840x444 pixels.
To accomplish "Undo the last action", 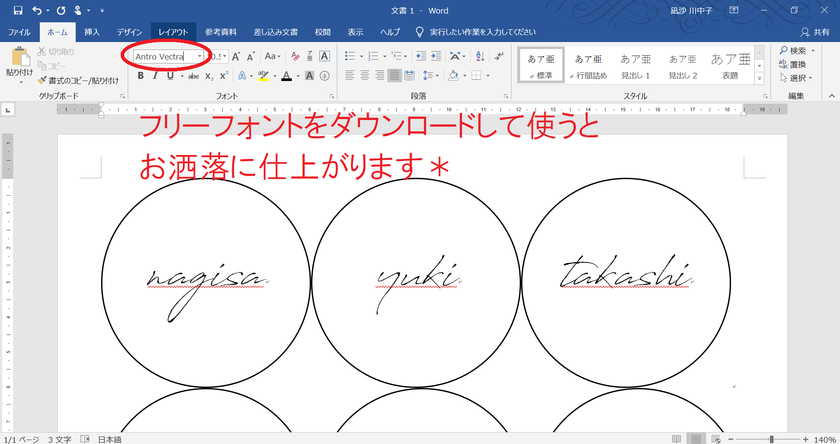I will point(36,10).
